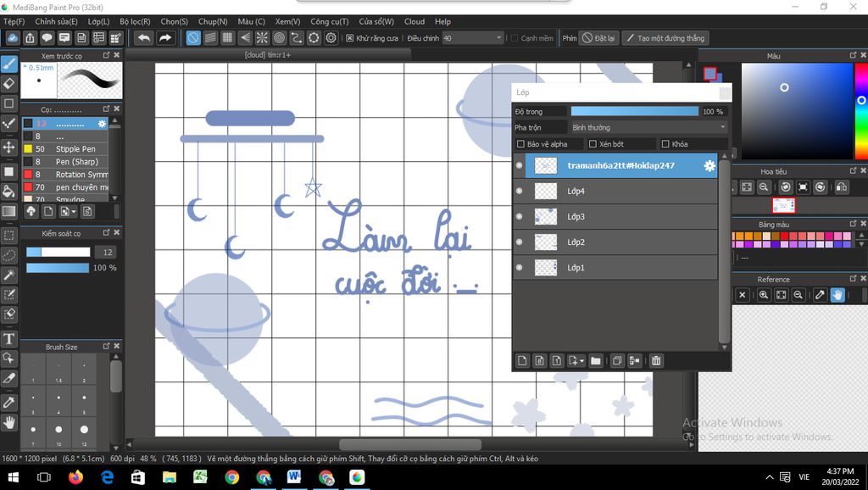Image resolution: width=868 pixels, height=490 pixels.
Task: Toggle the Khóa checkbox
Action: (665, 144)
